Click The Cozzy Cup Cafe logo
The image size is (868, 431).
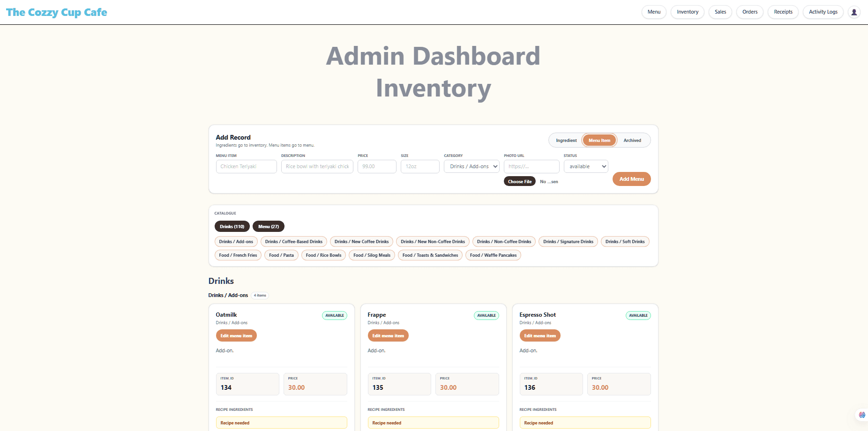pos(57,13)
